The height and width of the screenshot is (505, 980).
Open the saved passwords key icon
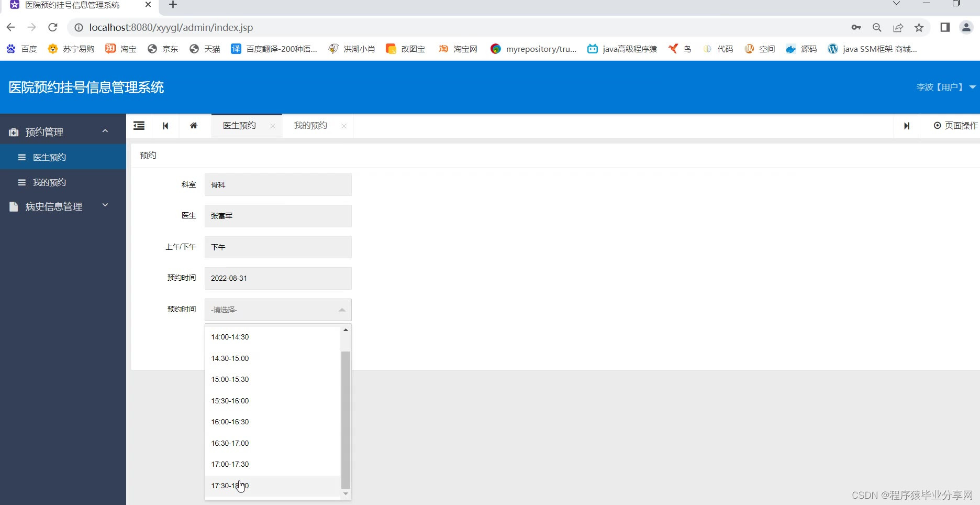coord(856,27)
